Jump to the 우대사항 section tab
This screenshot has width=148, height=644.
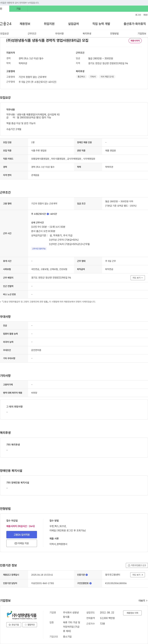(59, 34)
